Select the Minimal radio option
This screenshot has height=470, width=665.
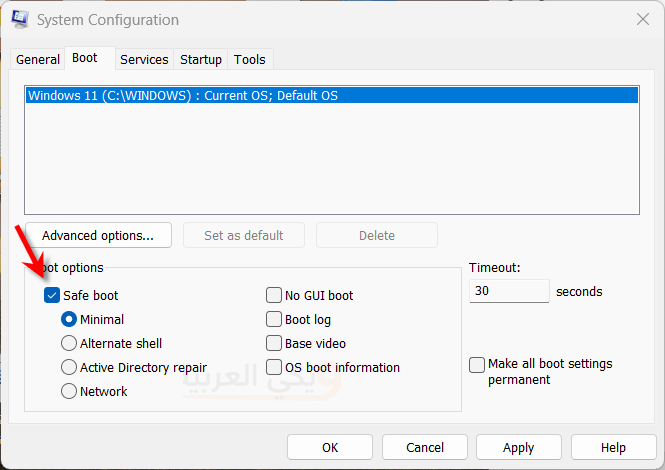point(69,319)
